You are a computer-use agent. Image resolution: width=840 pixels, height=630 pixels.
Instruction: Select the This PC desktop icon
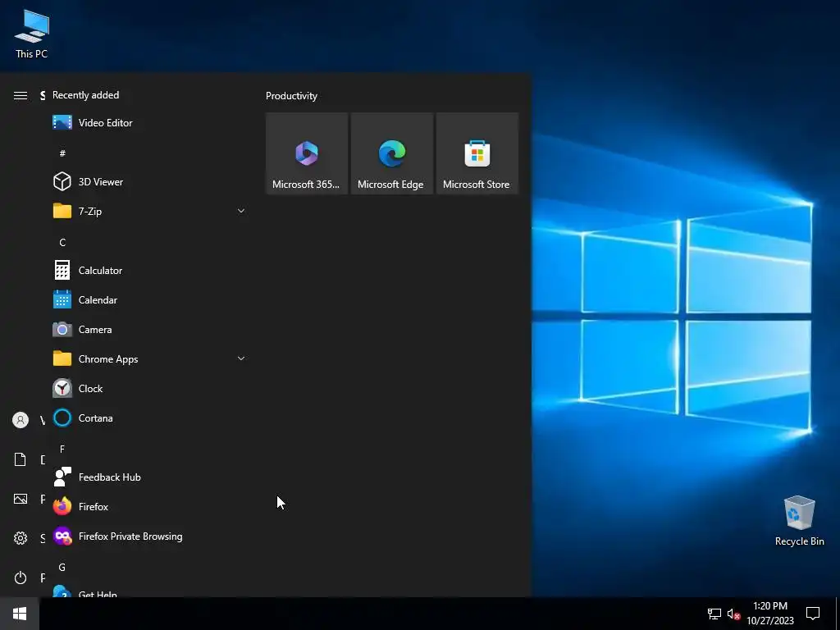pyautogui.click(x=32, y=34)
